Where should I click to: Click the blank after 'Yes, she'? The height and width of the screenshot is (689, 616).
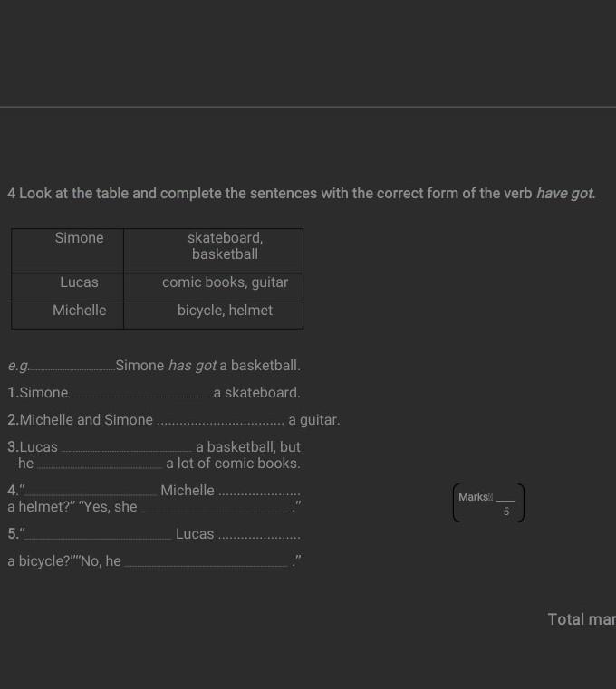tap(216, 509)
